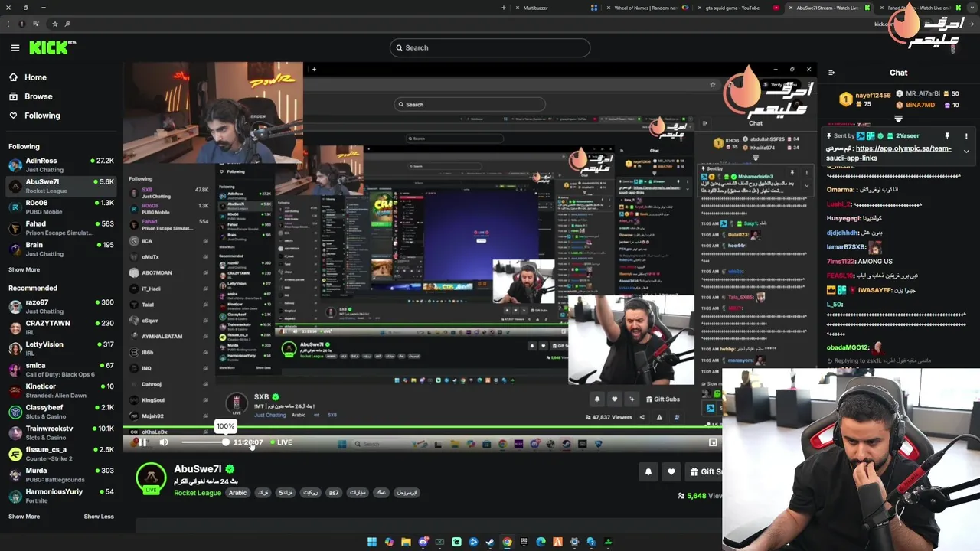The height and width of the screenshot is (551, 980).
Task: Open Google Chrome taskbar icon
Action: [x=507, y=542]
